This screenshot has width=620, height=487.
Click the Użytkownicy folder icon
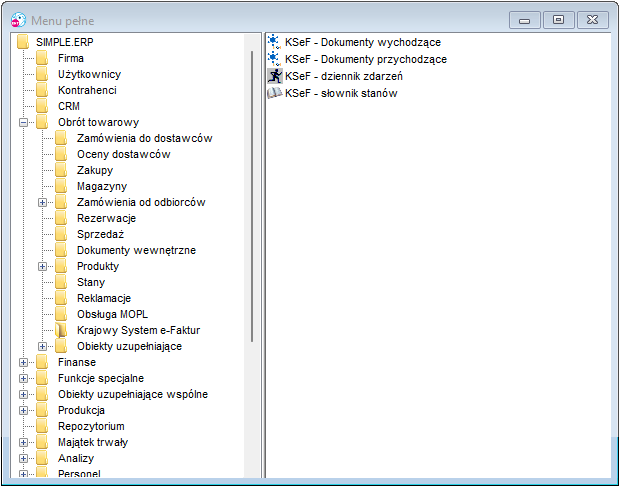42,74
